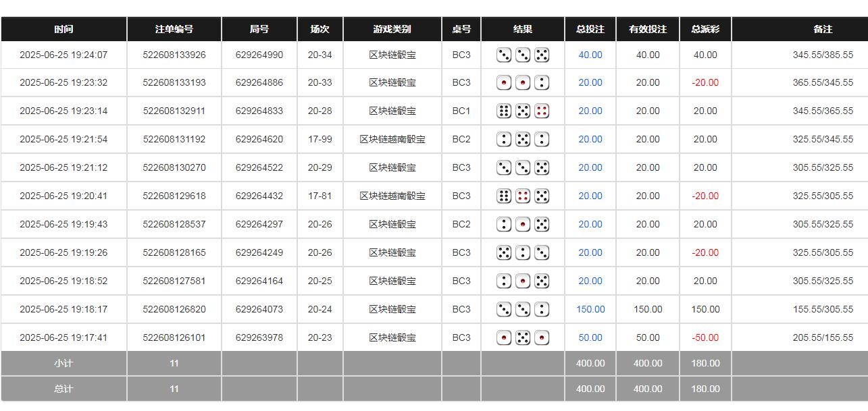Viewport: 868px width, 411px height.
Task: Click the red double dice in row 629264432
Action: click(x=522, y=196)
